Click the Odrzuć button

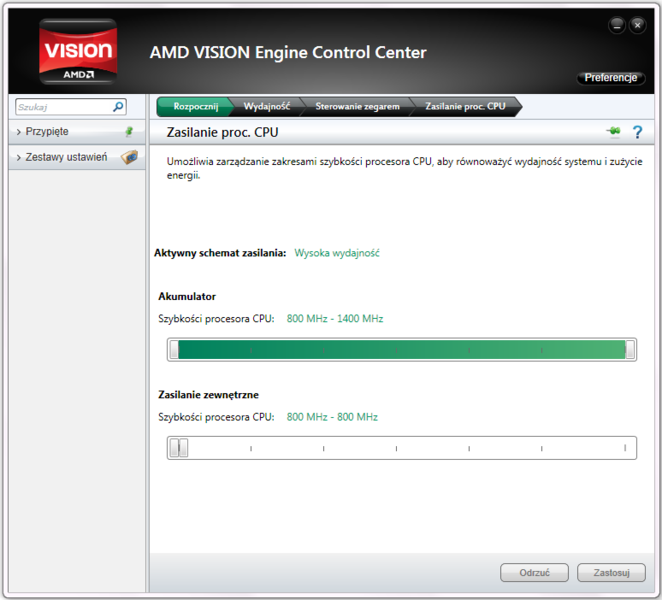(x=534, y=573)
